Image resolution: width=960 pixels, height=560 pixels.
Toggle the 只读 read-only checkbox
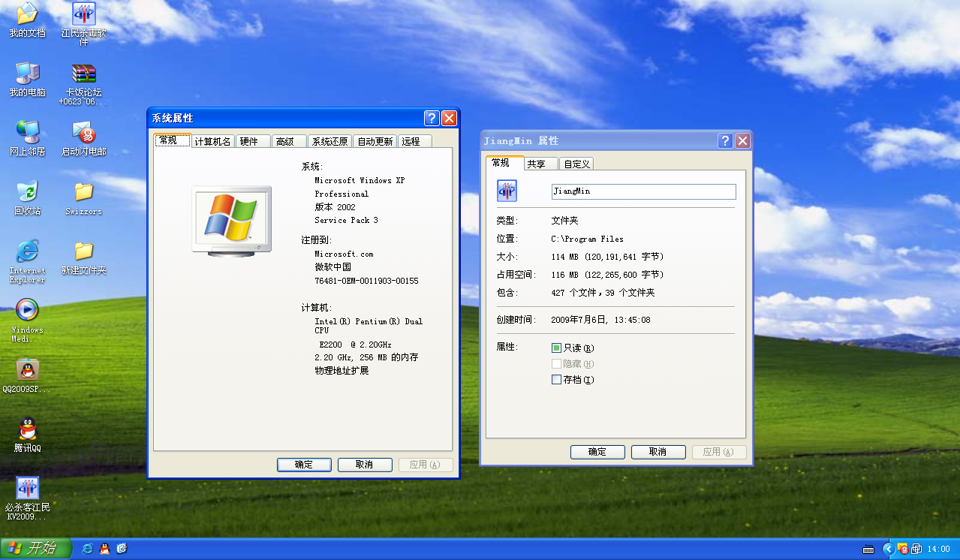tap(556, 348)
